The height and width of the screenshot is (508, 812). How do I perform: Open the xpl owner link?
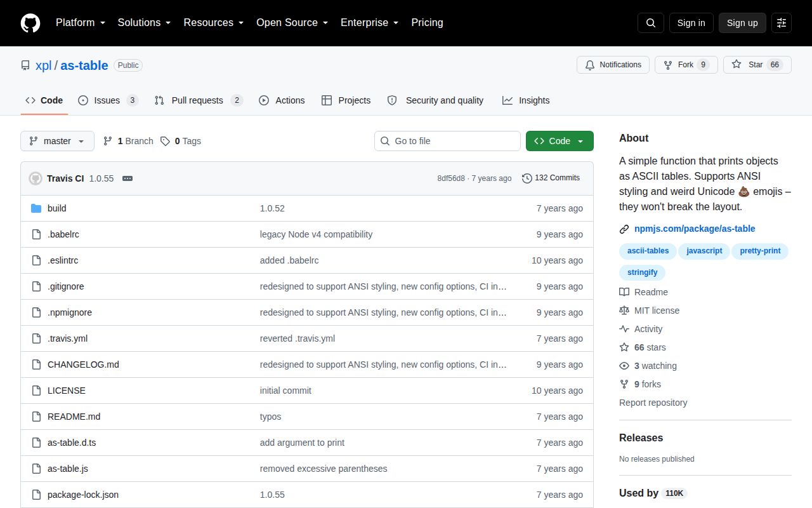click(x=43, y=65)
